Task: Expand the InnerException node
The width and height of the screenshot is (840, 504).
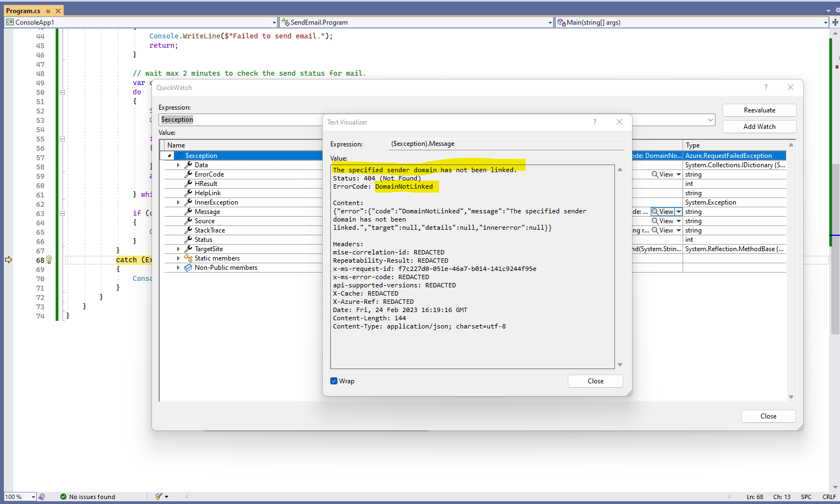Action: click(x=178, y=202)
